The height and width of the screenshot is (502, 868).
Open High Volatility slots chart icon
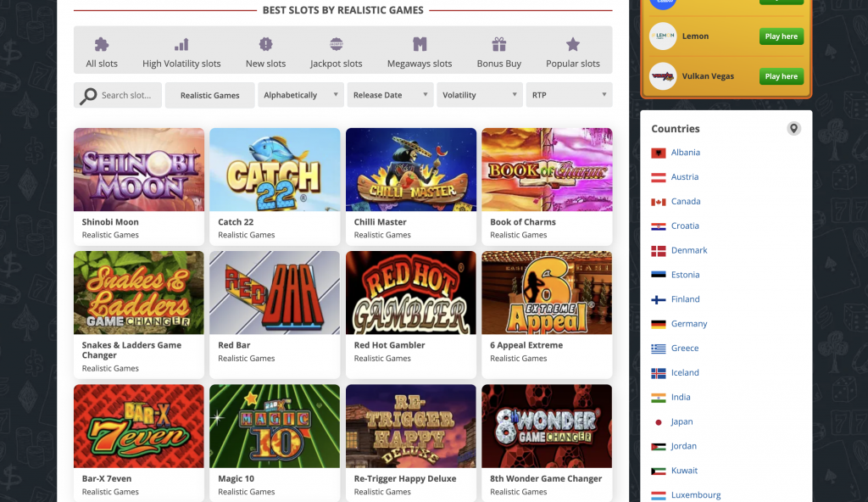(x=181, y=44)
